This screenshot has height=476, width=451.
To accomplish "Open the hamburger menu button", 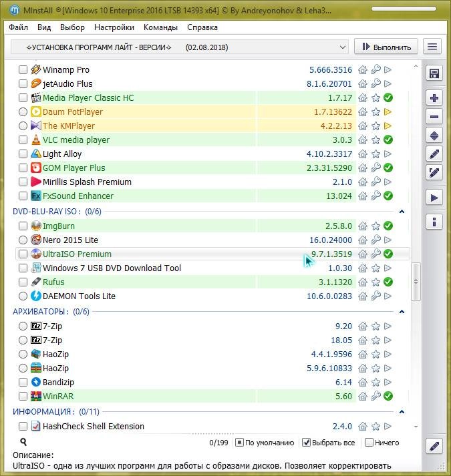I will [x=432, y=47].
